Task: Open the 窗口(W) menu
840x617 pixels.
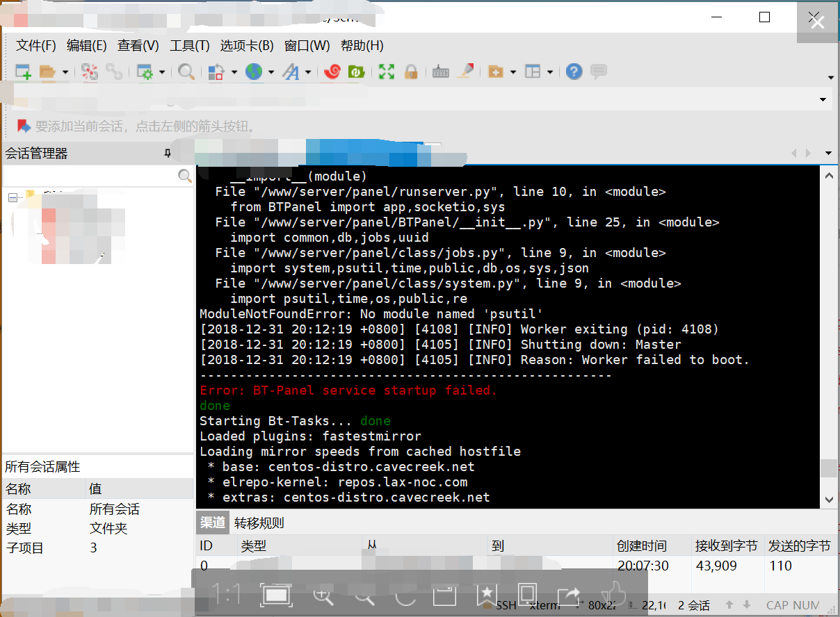Action: [307, 46]
